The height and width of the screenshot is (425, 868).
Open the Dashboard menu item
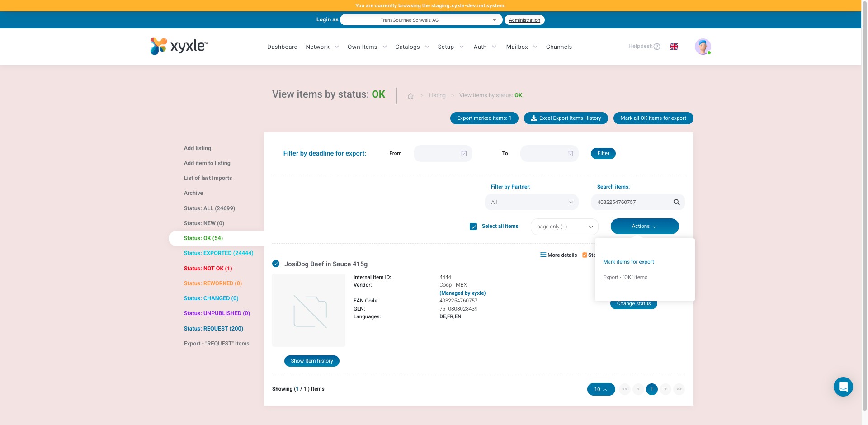click(282, 47)
